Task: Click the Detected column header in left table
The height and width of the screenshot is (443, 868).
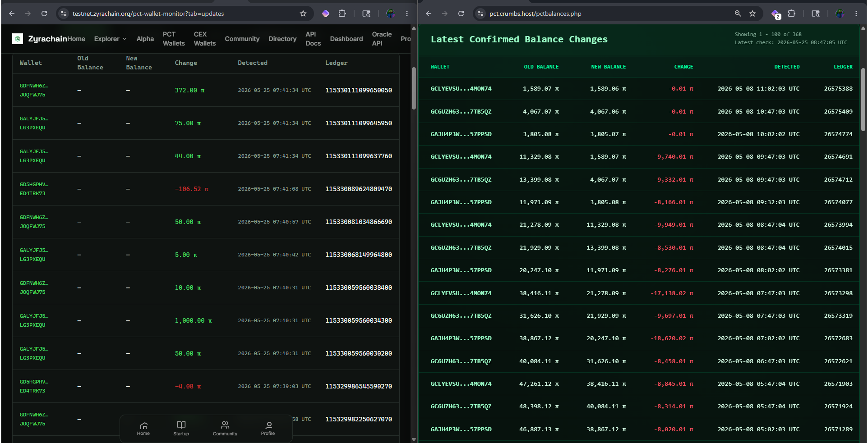Action: click(x=253, y=63)
